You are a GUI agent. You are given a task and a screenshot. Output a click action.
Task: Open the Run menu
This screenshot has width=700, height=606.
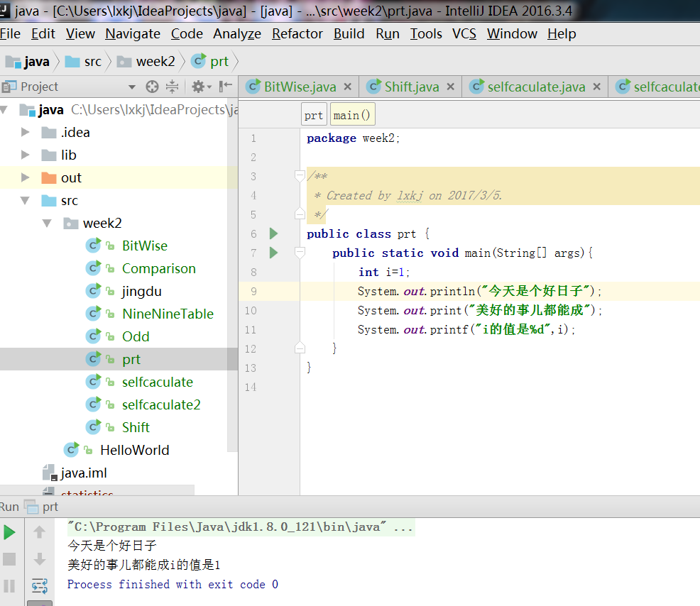tap(388, 34)
